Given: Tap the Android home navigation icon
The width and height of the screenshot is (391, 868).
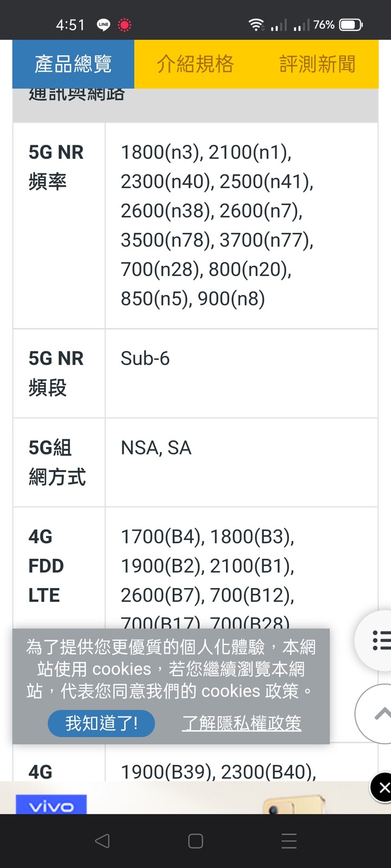Looking at the screenshot, I should tap(195, 841).
